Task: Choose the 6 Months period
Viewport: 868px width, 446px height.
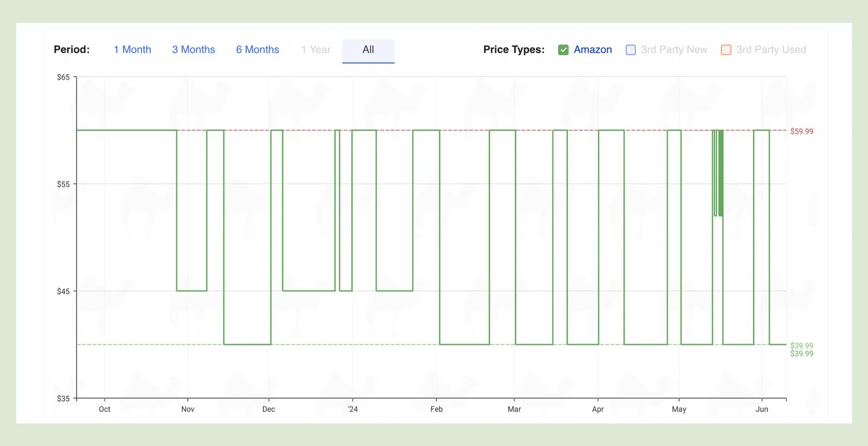Action: [258, 50]
